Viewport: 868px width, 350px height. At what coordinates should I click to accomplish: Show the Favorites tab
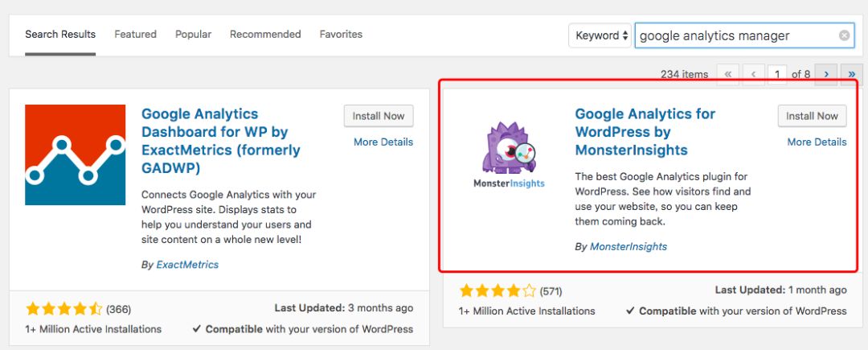[x=341, y=35]
